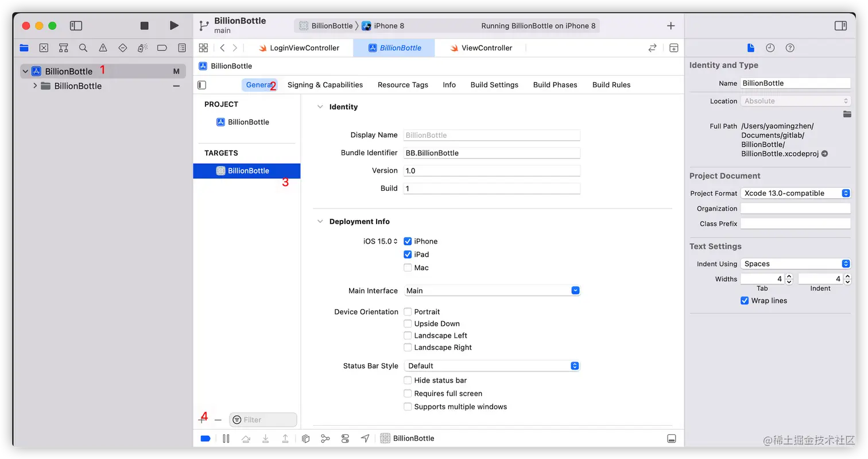Open the test navigator diamond icon
Screen dimensions: 868x459
coord(122,48)
